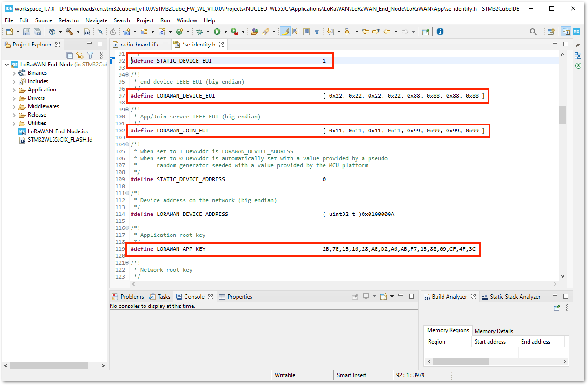This screenshot has width=588, height=385.
Task: Click Collapse All in Project Explorer
Action: coord(69,55)
